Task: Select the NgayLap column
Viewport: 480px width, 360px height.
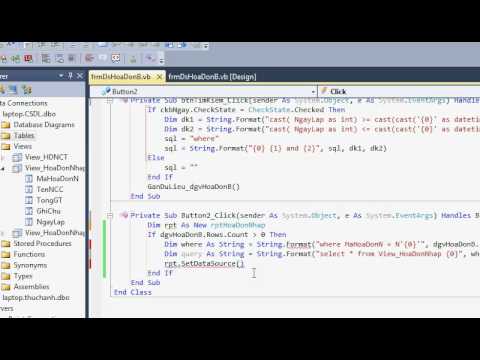Action: [51, 222]
